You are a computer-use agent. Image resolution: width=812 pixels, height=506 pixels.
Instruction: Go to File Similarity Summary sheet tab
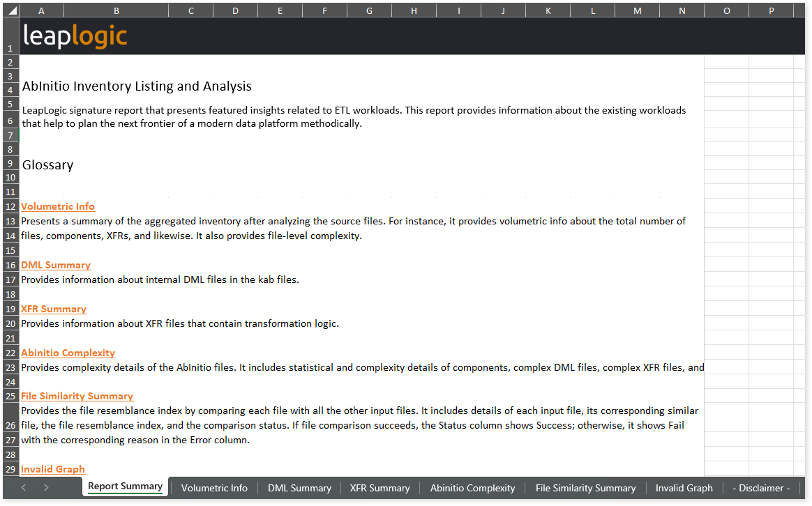tap(585, 488)
